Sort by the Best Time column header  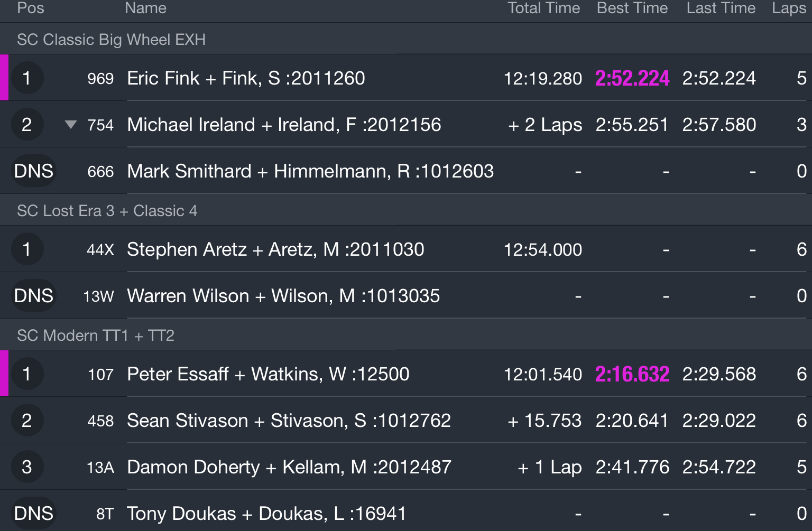tap(632, 8)
